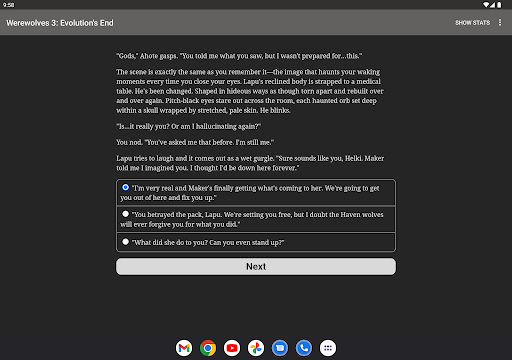This screenshot has height=360, width=512.
Task: Open Messages app from the dock
Action: (x=280, y=348)
